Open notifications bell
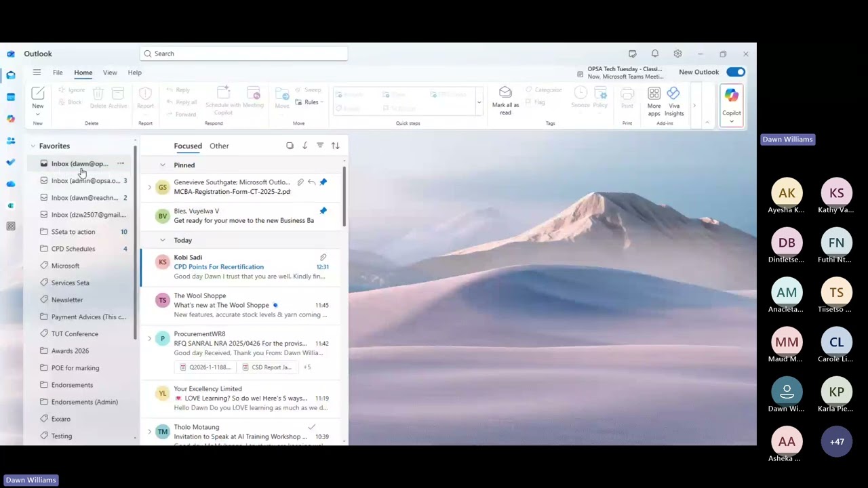This screenshot has height=488, width=868. 655,54
